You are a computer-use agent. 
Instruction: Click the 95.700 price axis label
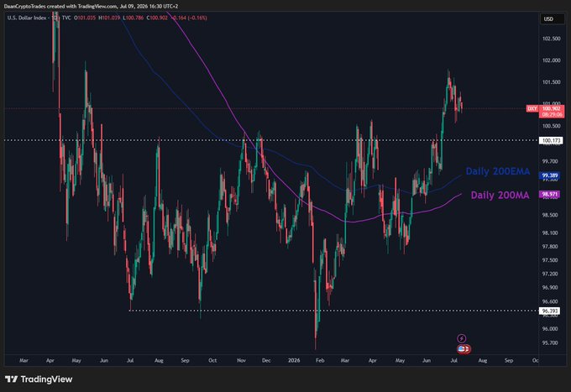[550, 342]
